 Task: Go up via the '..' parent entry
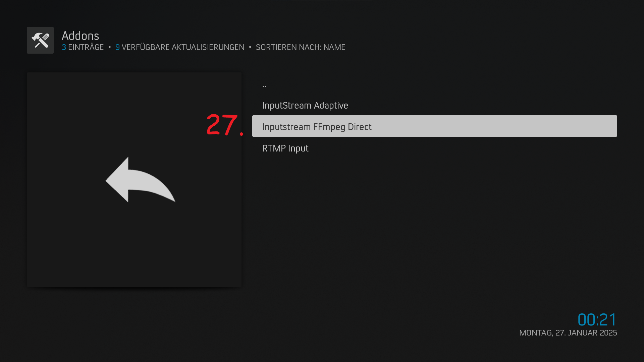pyautogui.click(x=434, y=84)
